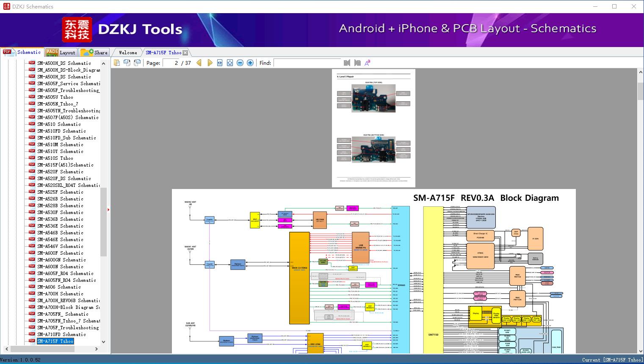Open SM-A505N_Tshoo_7 file
Screen dimensions: 644x364
tap(58, 104)
